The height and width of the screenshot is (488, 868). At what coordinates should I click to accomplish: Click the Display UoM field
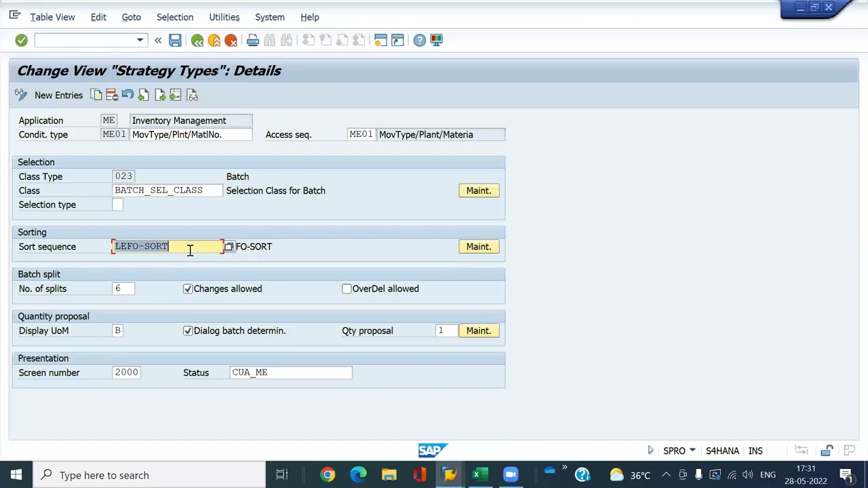[x=118, y=331]
